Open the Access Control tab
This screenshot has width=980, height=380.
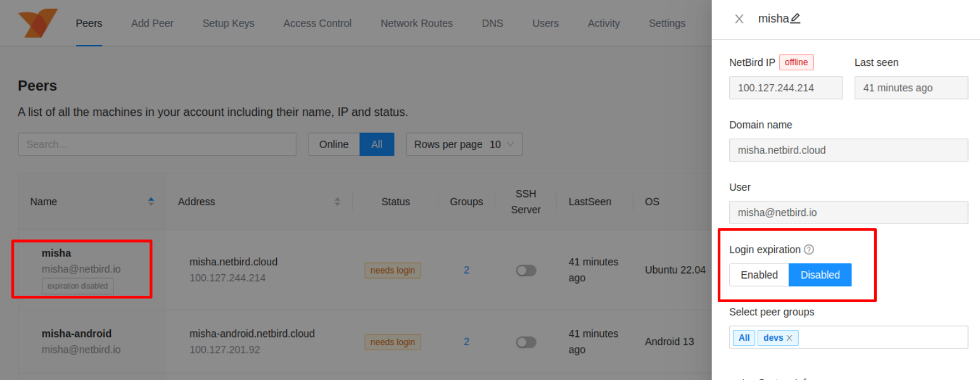(317, 23)
